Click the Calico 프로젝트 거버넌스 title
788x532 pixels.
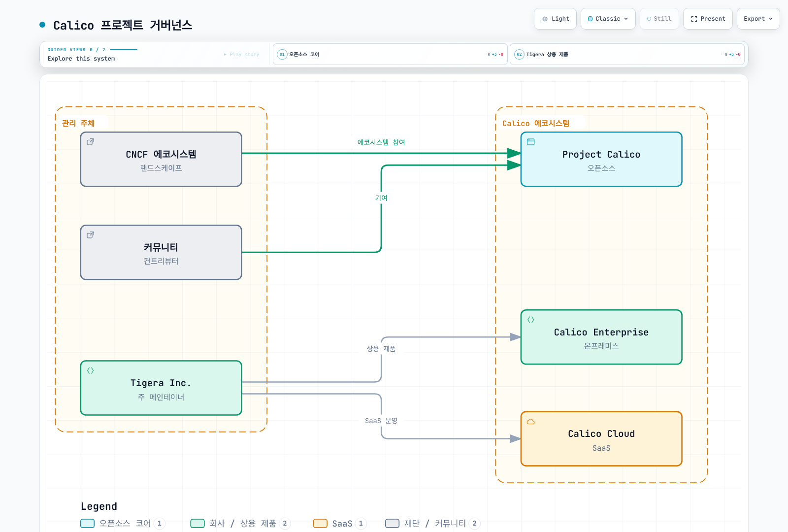click(x=123, y=25)
